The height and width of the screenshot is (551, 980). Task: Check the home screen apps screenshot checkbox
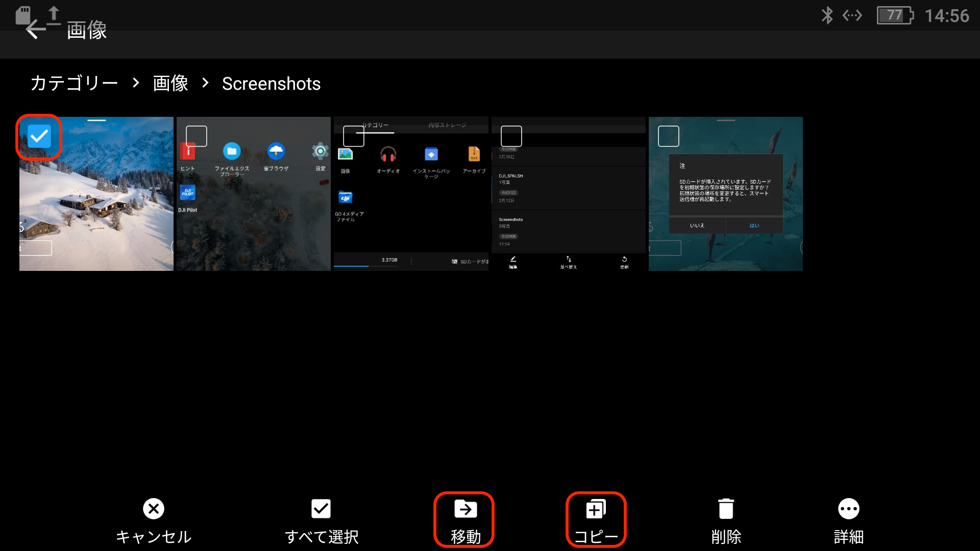click(x=197, y=136)
